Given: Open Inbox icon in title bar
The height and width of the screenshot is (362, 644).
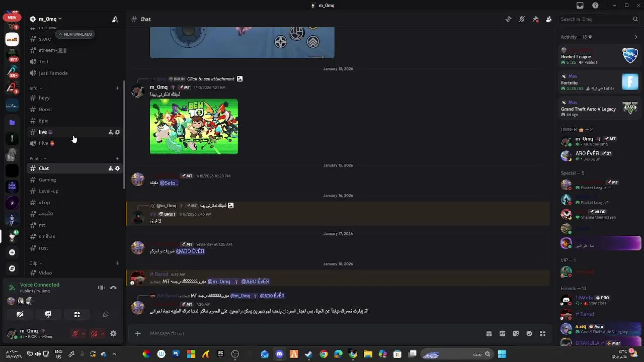Looking at the screenshot, I should click(580, 6).
